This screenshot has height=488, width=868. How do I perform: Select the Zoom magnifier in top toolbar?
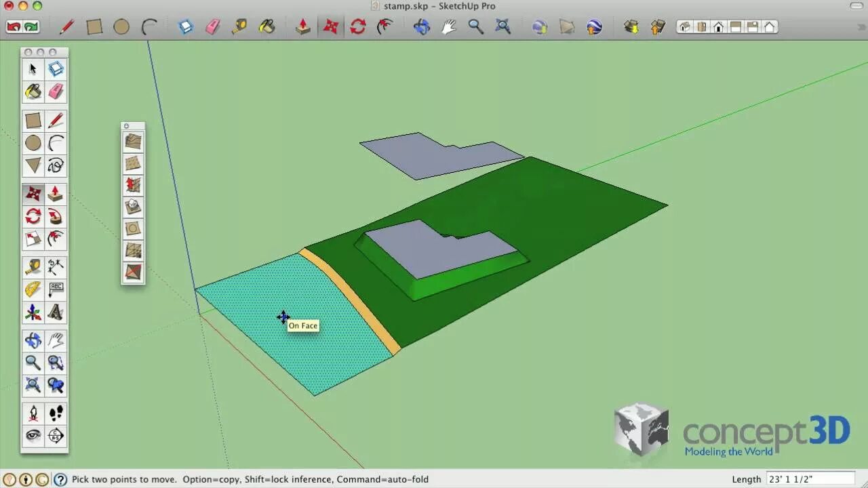tap(476, 27)
